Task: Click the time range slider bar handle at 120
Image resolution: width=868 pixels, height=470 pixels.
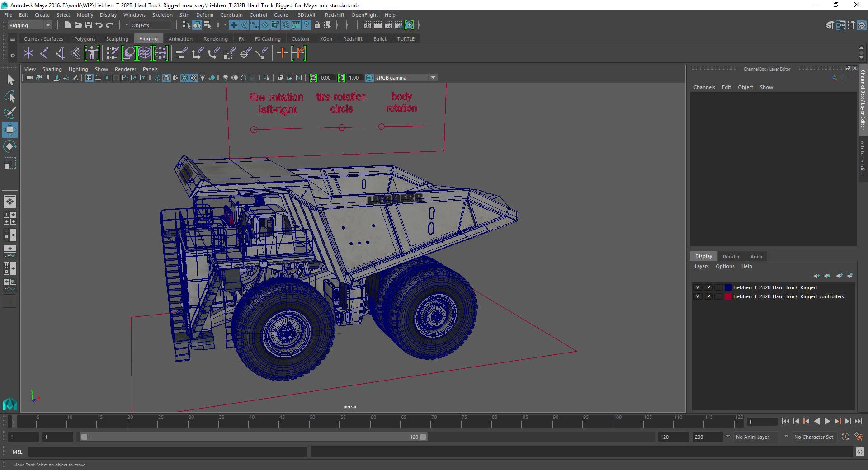Action: [x=423, y=437]
